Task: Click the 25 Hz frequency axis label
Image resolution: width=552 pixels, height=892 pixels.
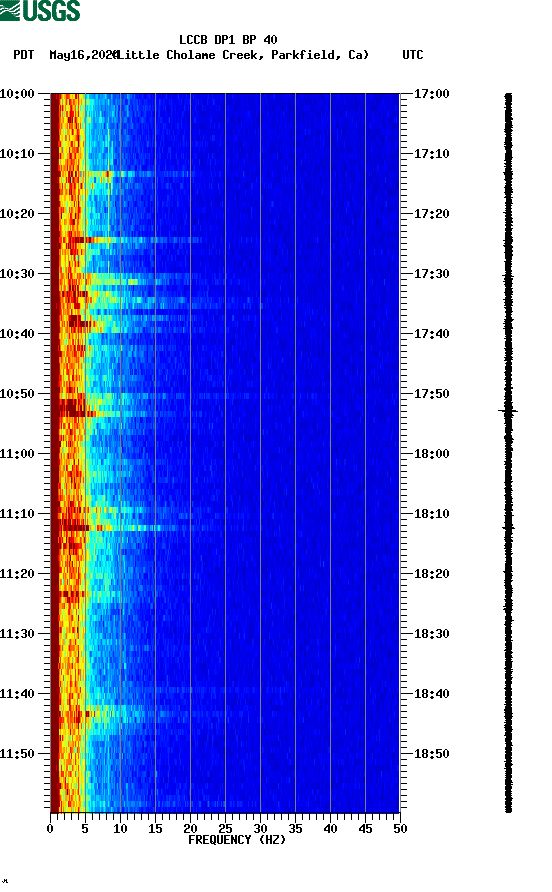Action: (x=225, y=829)
